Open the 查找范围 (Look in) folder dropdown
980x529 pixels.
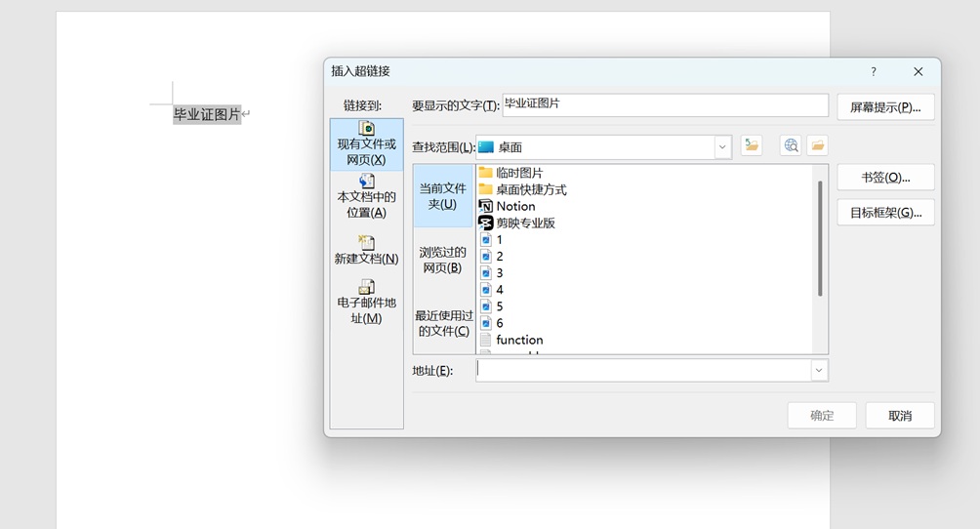(722, 147)
